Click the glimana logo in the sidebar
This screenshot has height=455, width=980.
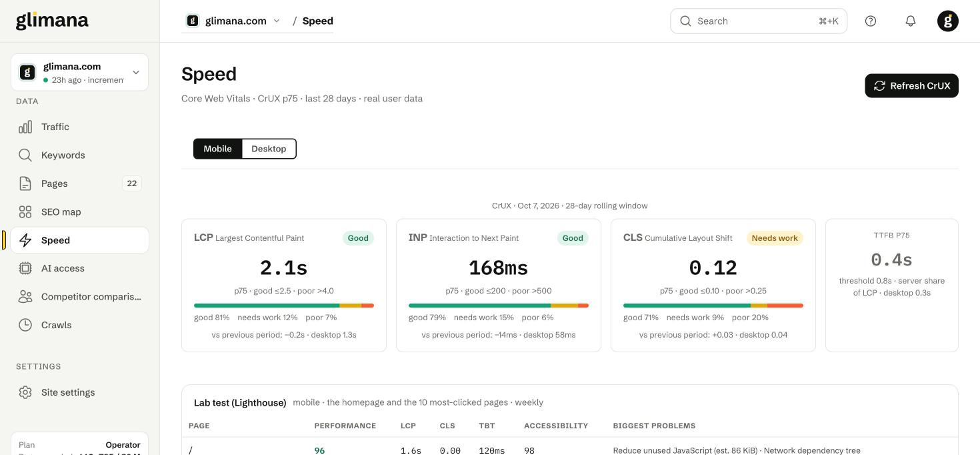pyautogui.click(x=52, y=21)
